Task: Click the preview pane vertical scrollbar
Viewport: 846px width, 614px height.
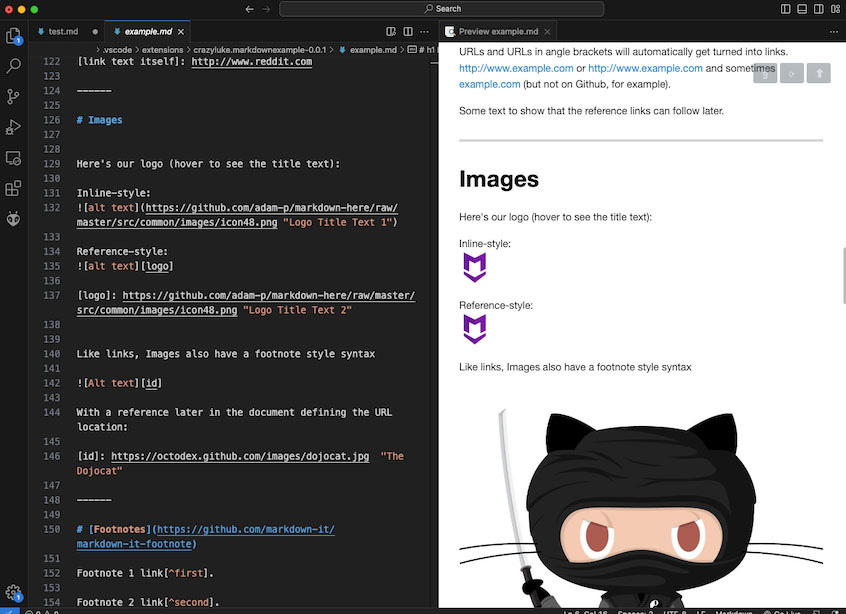Action: point(843,275)
